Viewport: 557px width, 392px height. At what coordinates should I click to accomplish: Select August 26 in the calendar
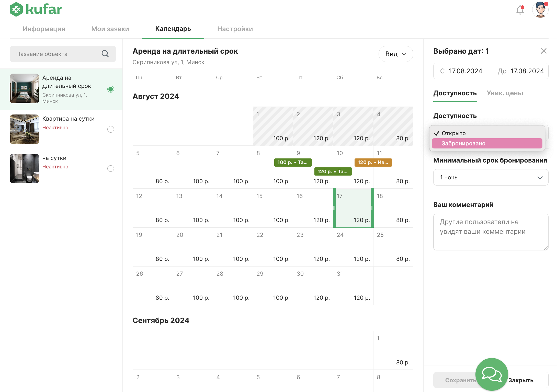click(153, 286)
